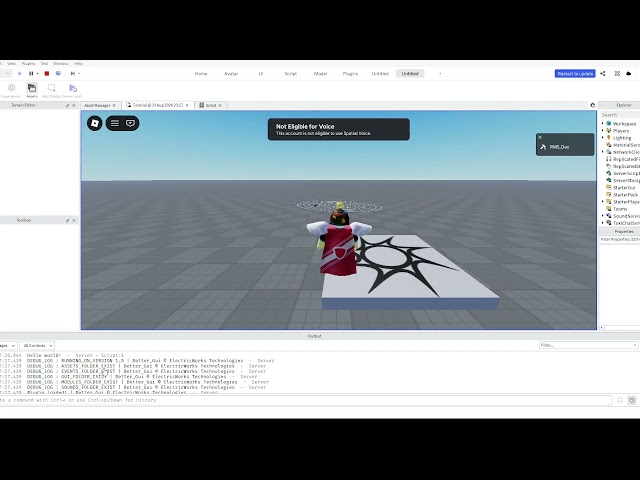This screenshot has height=480, width=640.
Task: Click the Explorer search field
Action: tap(620, 115)
